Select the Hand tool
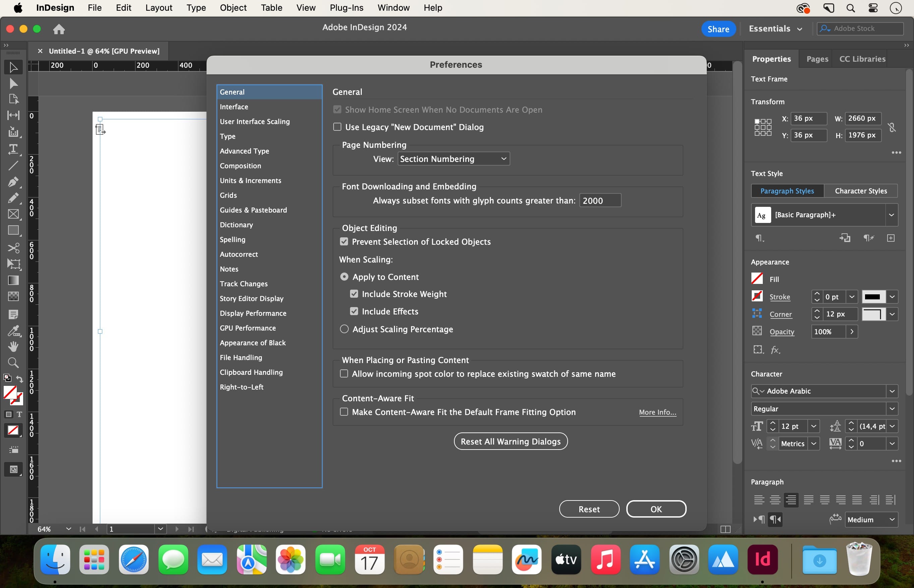This screenshot has width=914, height=588. (13, 347)
